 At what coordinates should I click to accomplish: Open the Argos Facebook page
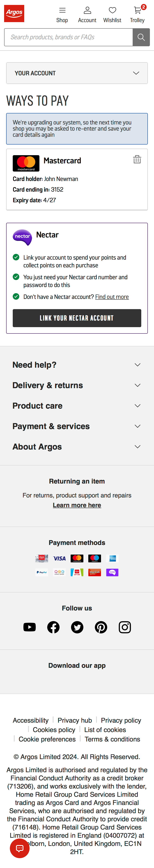pos(53,627)
